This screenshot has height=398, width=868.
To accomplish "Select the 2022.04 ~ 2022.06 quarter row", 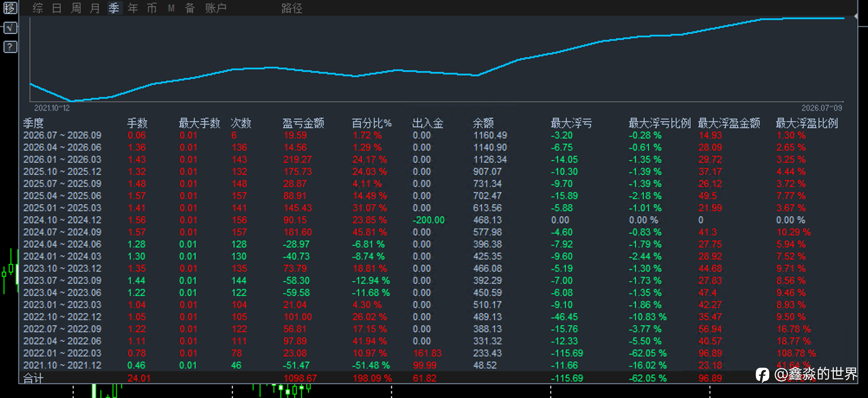I will [x=438, y=341].
